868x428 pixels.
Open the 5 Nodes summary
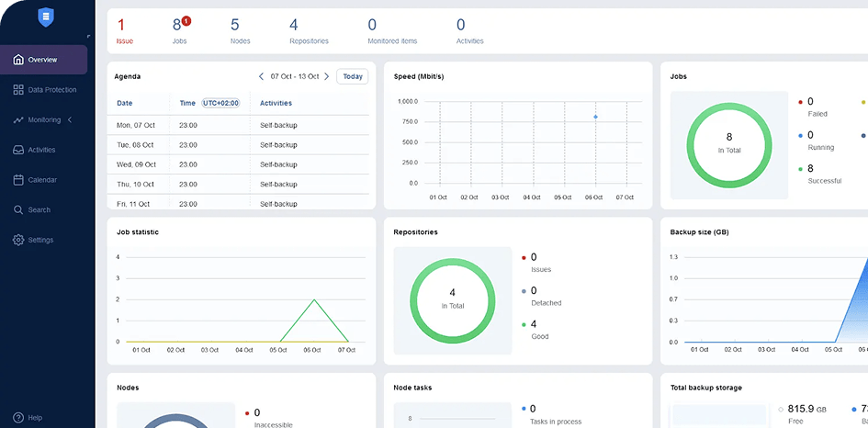pos(239,30)
